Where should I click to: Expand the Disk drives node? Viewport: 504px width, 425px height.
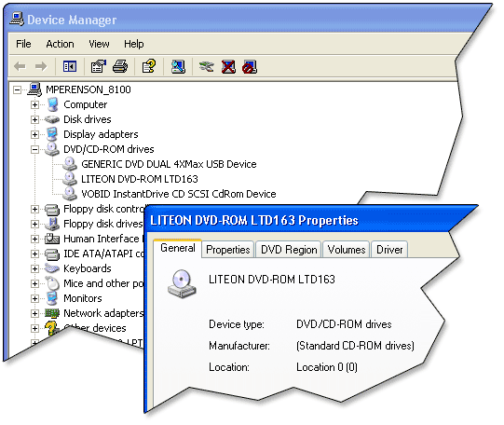[34, 119]
